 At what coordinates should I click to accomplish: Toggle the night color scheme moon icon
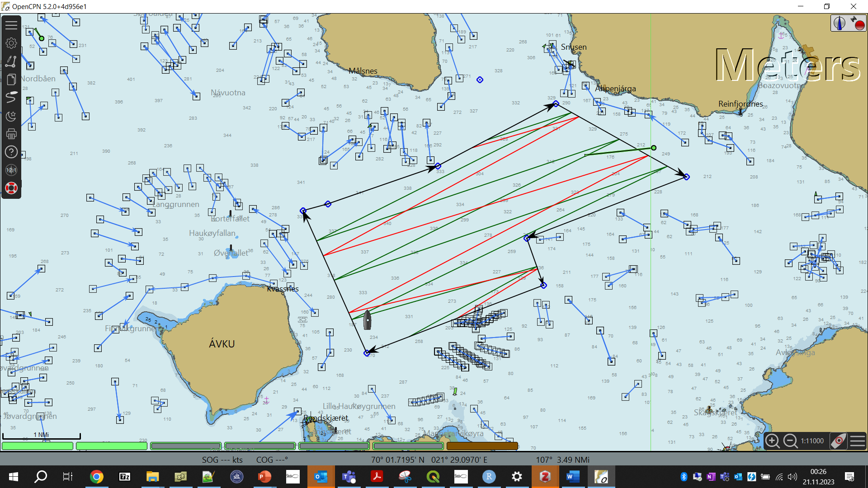(11, 116)
